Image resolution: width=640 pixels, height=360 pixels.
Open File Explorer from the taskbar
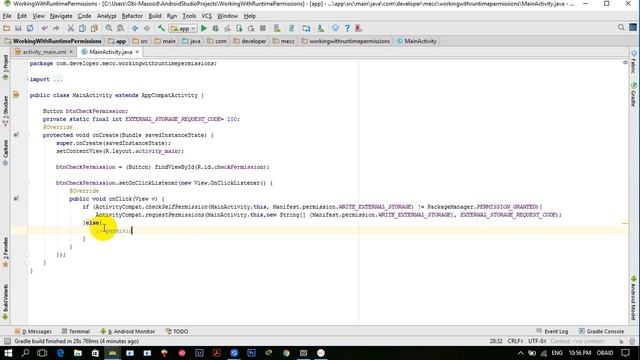[x=78, y=353]
